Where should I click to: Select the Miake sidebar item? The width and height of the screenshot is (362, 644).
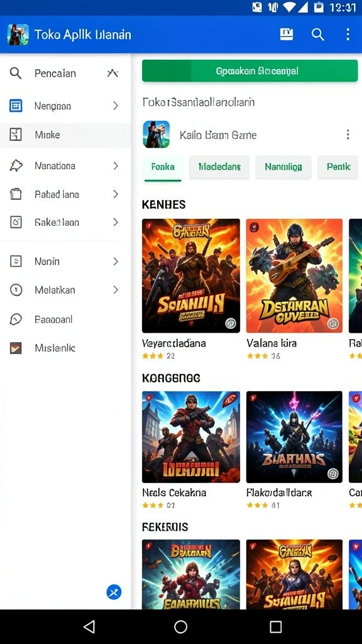tap(65, 135)
